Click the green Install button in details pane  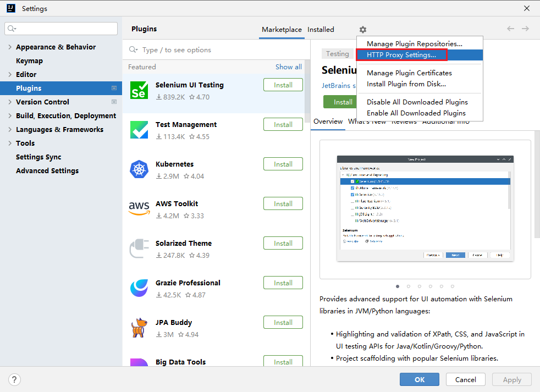(340, 102)
